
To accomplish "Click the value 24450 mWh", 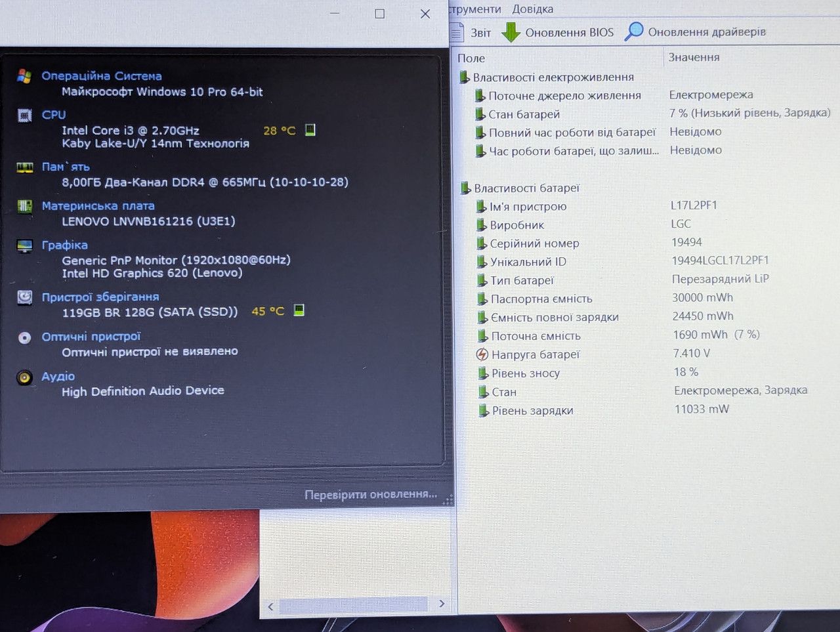I will (703, 316).
